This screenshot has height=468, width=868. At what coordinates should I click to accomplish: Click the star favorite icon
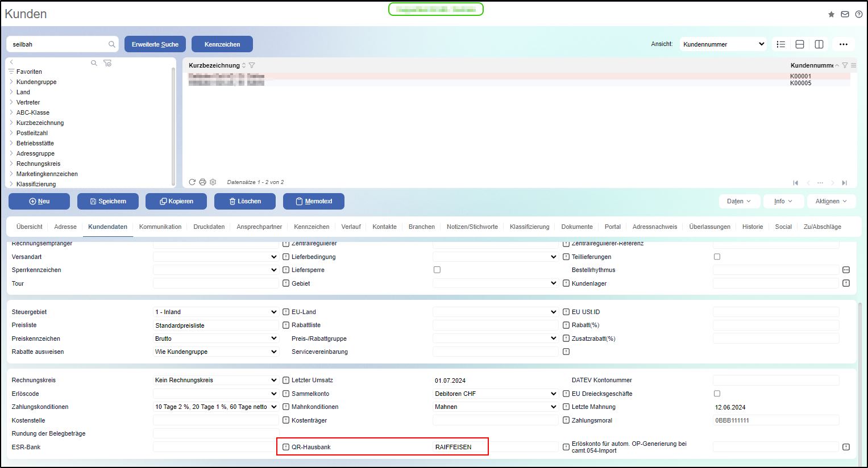831,14
